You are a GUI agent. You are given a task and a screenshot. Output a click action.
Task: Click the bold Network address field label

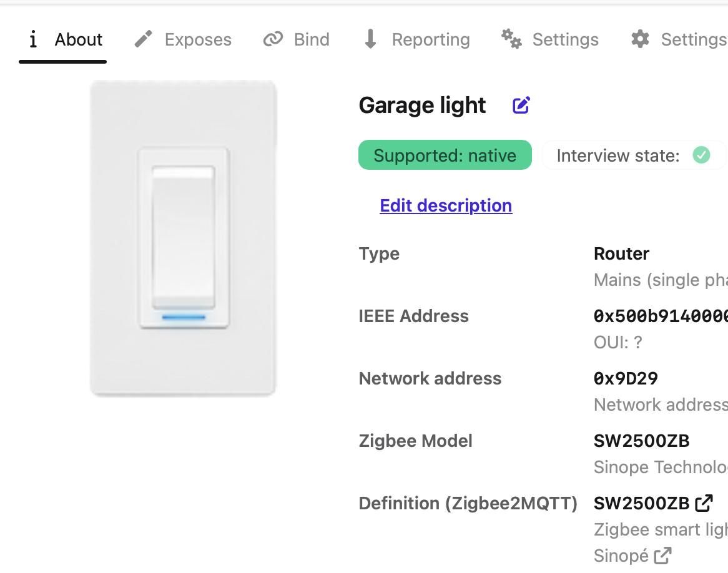click(430, 378)
